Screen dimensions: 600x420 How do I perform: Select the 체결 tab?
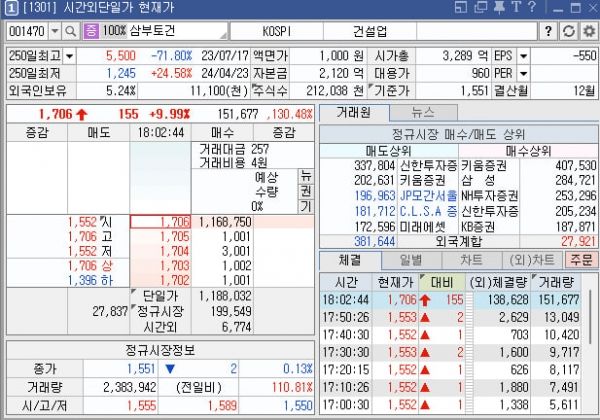point(349,260)
